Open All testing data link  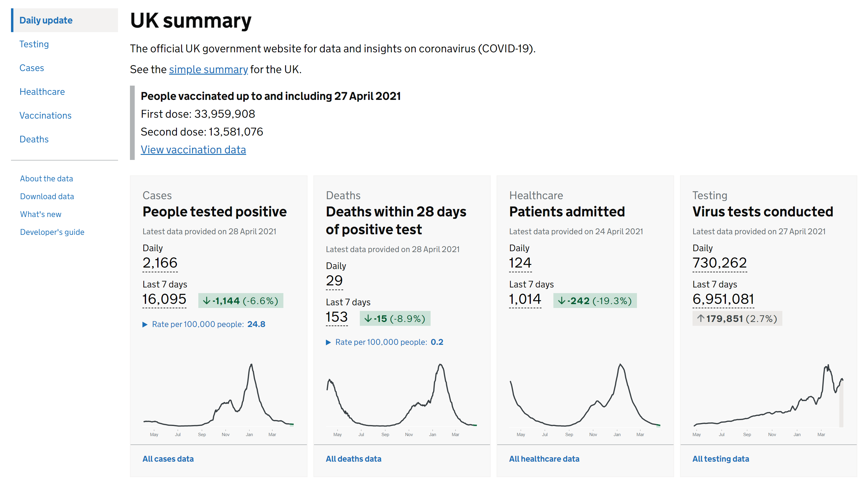[721, 459]
